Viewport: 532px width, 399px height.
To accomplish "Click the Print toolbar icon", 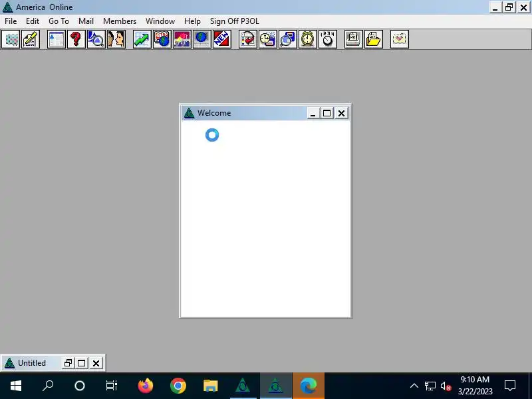I will 354,39.
